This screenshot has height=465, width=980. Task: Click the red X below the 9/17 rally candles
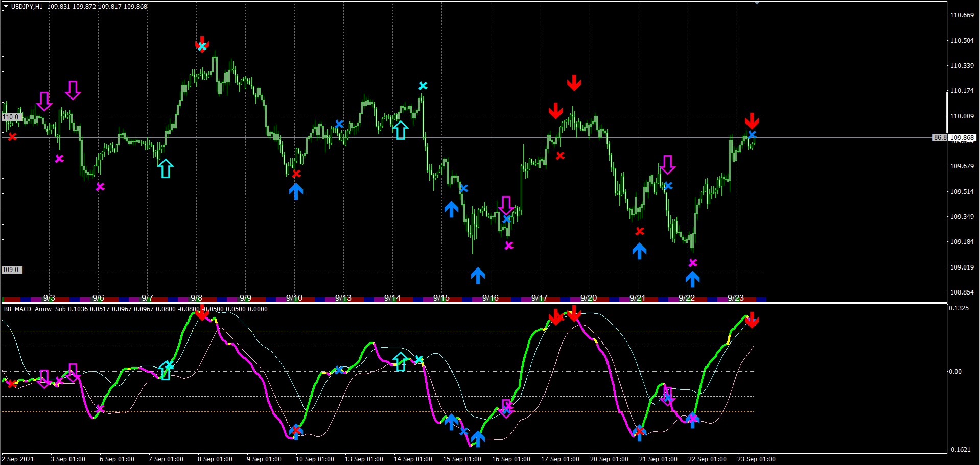point(560,156)
